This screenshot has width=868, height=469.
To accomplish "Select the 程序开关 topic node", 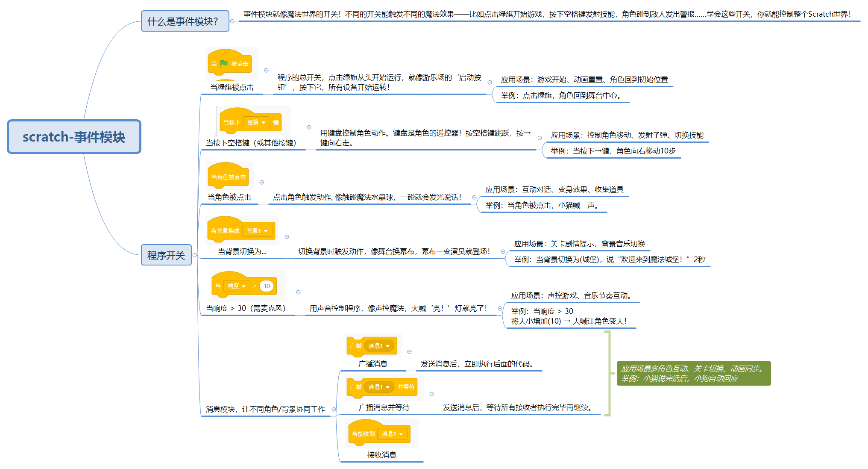I will [166, 255].
